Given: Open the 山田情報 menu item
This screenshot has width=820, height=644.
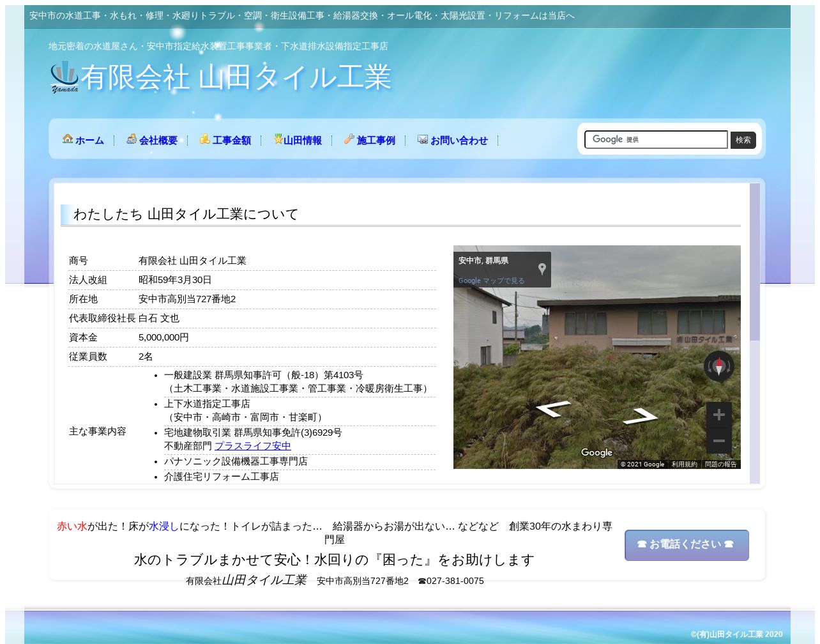Looking at the screenshot, I should click(303, 141).
